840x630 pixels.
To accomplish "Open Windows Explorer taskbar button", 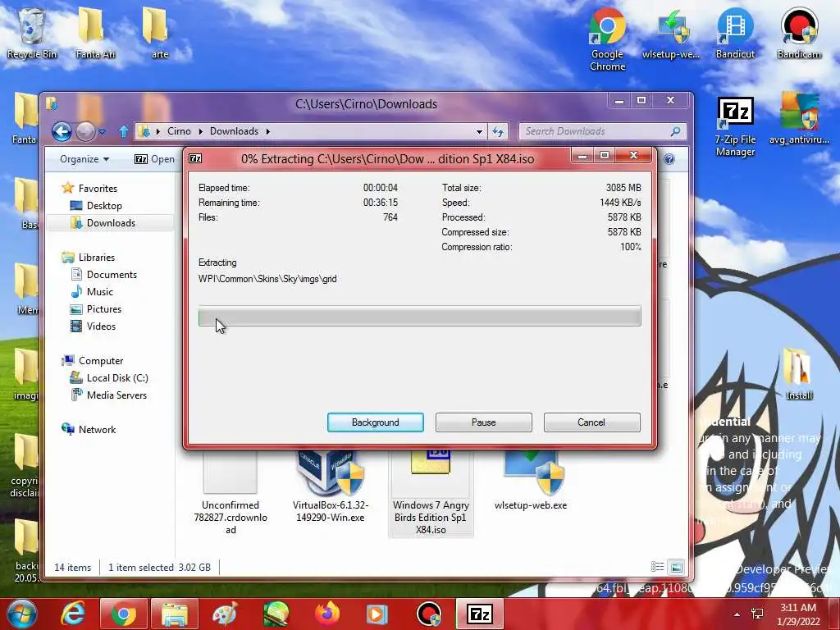I will [175, 614].
